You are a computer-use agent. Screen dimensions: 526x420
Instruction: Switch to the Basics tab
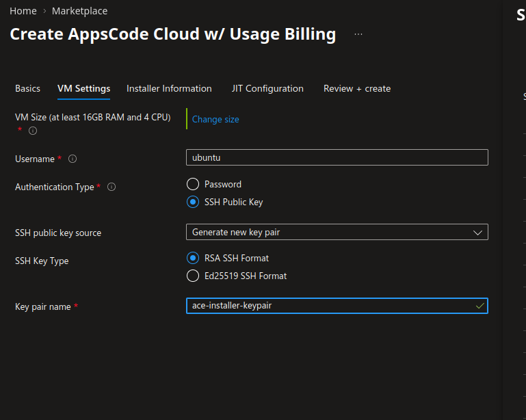[x=27, y=88]
